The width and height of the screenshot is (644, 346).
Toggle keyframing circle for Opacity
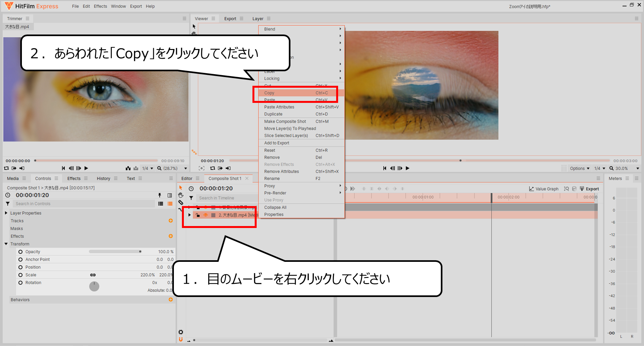(20, 252)
